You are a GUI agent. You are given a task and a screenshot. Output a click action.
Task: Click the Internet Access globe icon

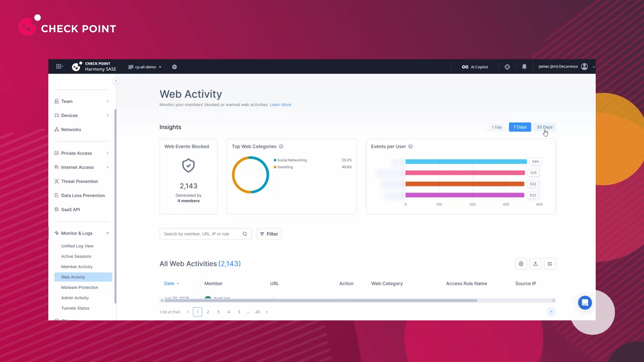[x=57, y=167]
